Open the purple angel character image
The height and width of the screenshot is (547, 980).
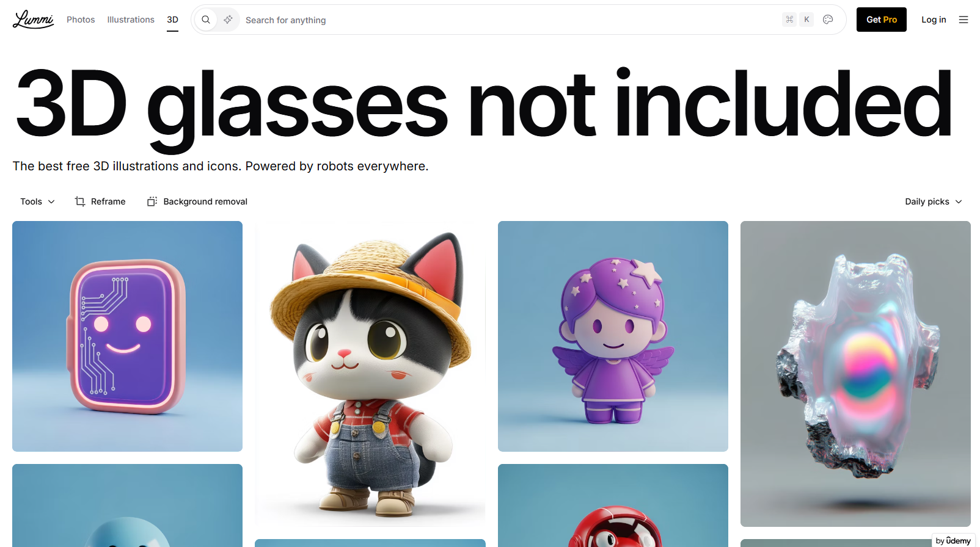(613, 336)
